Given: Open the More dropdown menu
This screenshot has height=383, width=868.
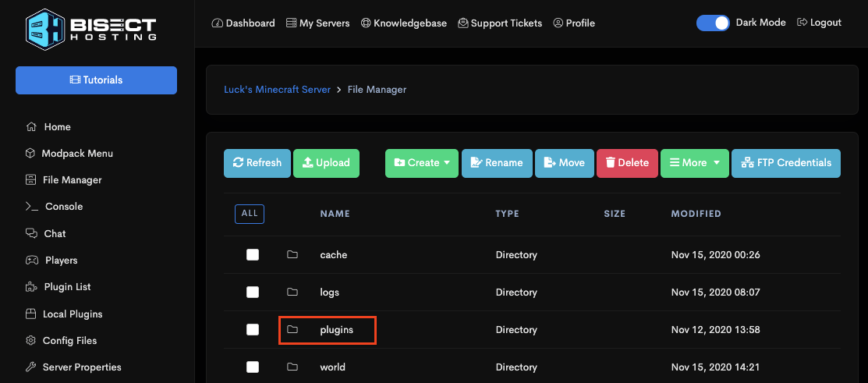Looking at the screenshot, I should point(694,163).
